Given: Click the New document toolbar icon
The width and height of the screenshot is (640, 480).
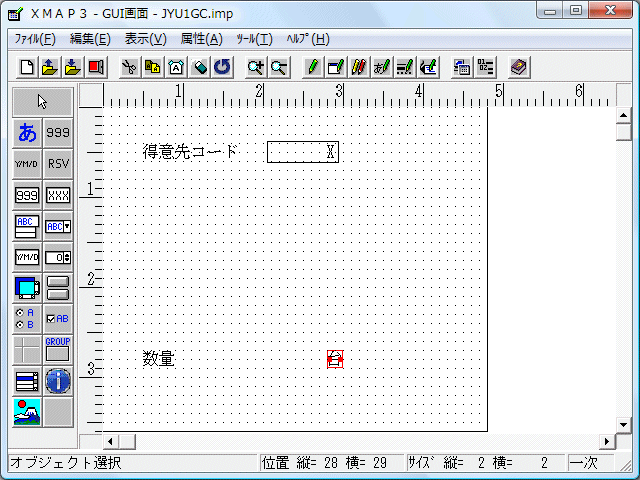Looking at the screenshot, I should pyautogui.click(x=27, y=67).
